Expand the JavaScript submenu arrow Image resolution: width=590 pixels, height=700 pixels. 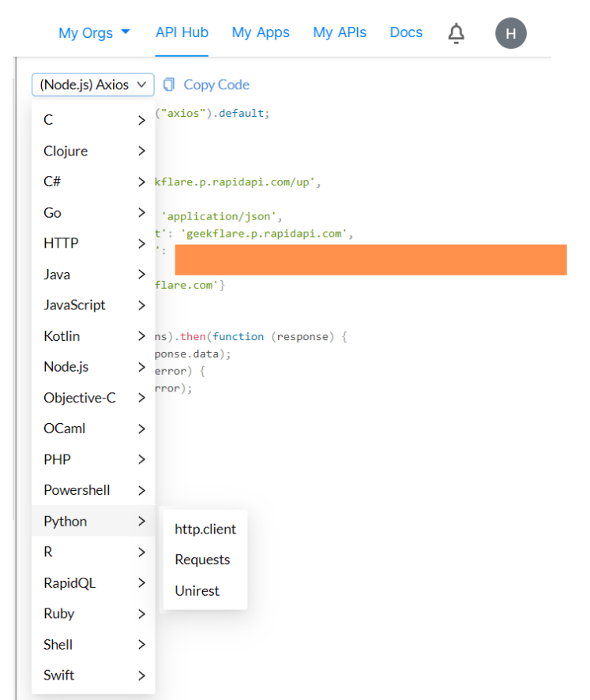(141, 305)
